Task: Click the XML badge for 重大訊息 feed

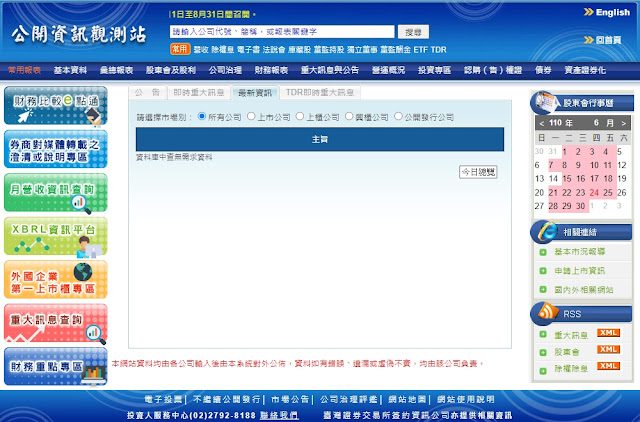Action: click(x=608, y=333)
